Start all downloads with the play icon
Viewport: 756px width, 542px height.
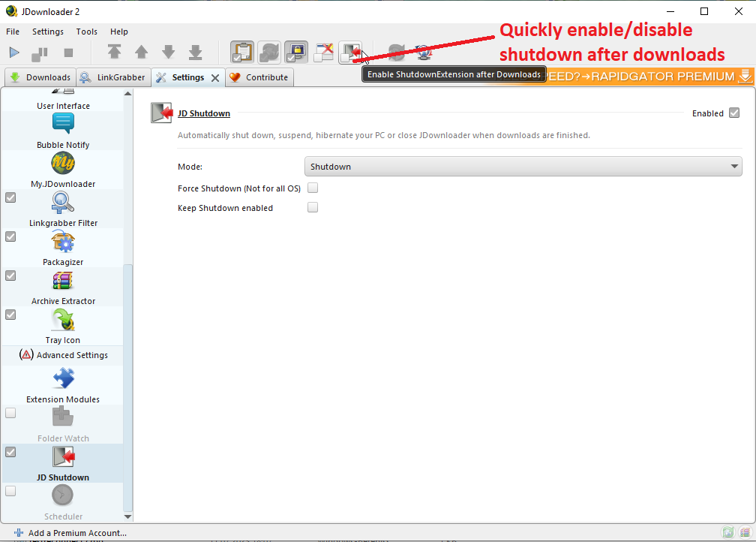tap(14, 53)
